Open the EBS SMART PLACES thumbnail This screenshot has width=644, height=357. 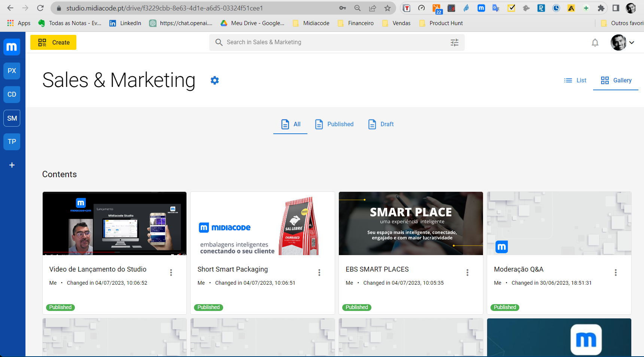[x=411, y=224]
